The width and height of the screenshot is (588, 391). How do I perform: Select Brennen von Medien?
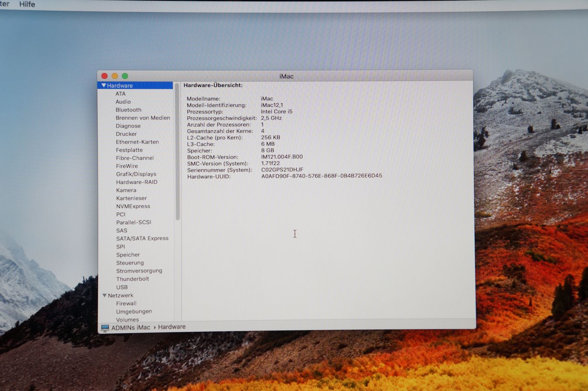143,118
